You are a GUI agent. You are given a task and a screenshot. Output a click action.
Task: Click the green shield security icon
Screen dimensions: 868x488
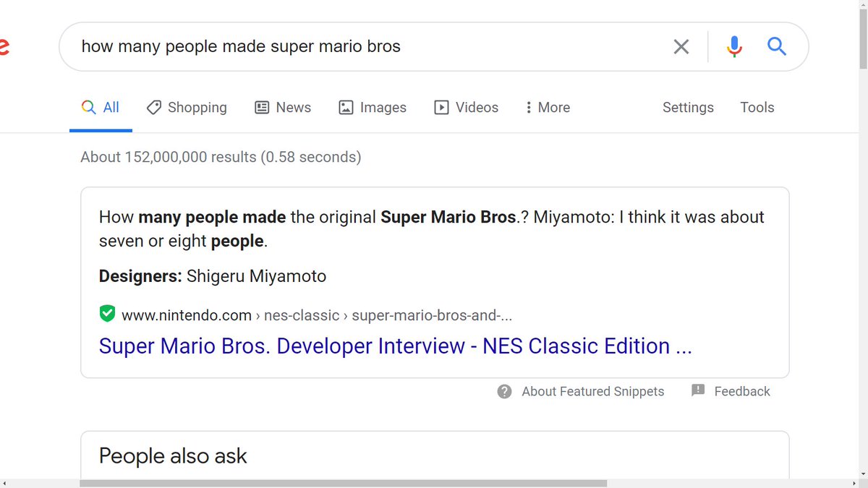pos(107,314)
